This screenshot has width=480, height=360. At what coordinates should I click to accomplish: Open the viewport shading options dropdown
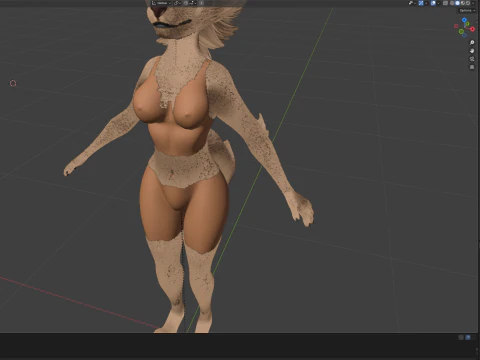pyautogui.click(x=473, y=3)
